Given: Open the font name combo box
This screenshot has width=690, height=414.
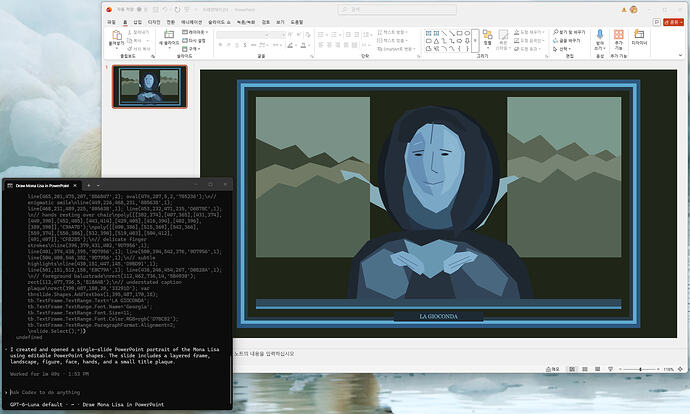Looking at the screenshot, I should point(242,34).
